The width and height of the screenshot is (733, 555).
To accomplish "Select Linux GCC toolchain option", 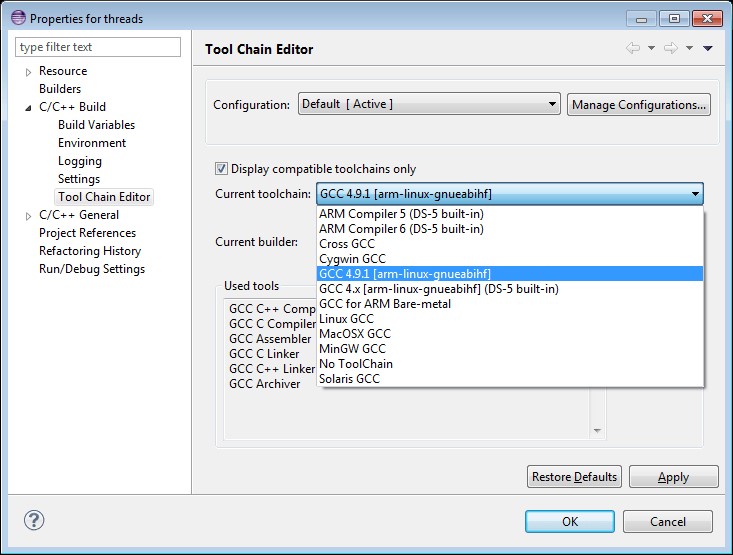I will tap(510, 318).
